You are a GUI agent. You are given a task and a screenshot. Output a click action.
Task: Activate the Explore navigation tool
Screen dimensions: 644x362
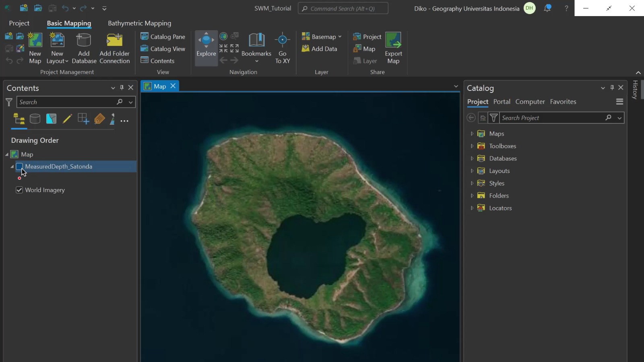pos(206,48)
